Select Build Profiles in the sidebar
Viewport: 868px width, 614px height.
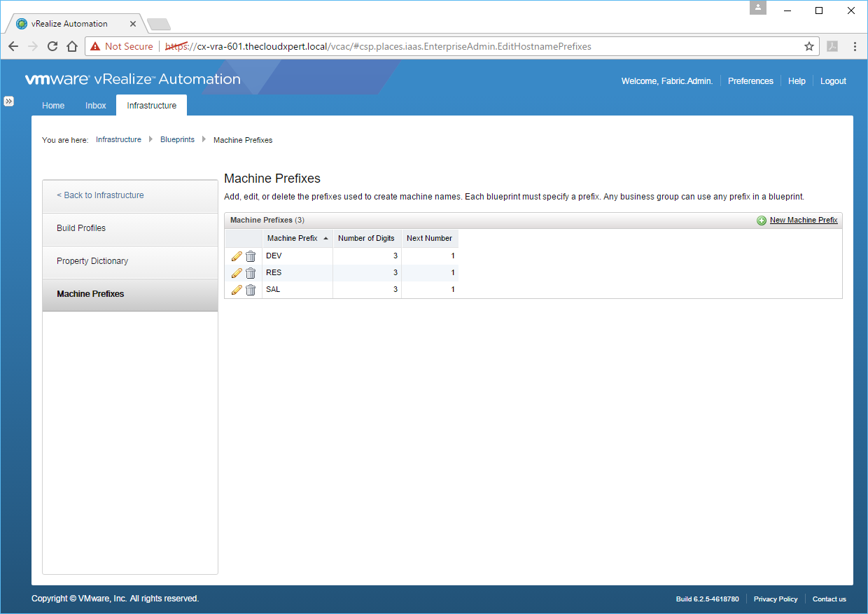click(81, 228)
